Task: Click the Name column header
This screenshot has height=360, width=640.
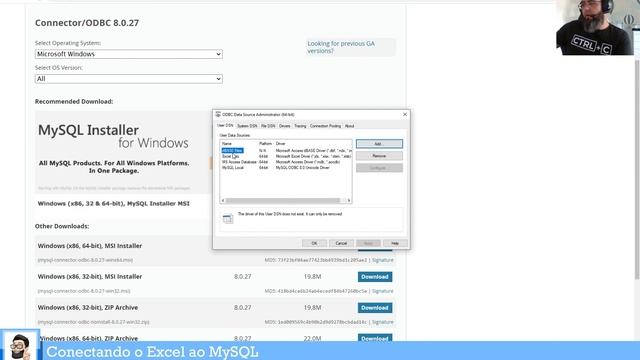Action: (227, 144)
